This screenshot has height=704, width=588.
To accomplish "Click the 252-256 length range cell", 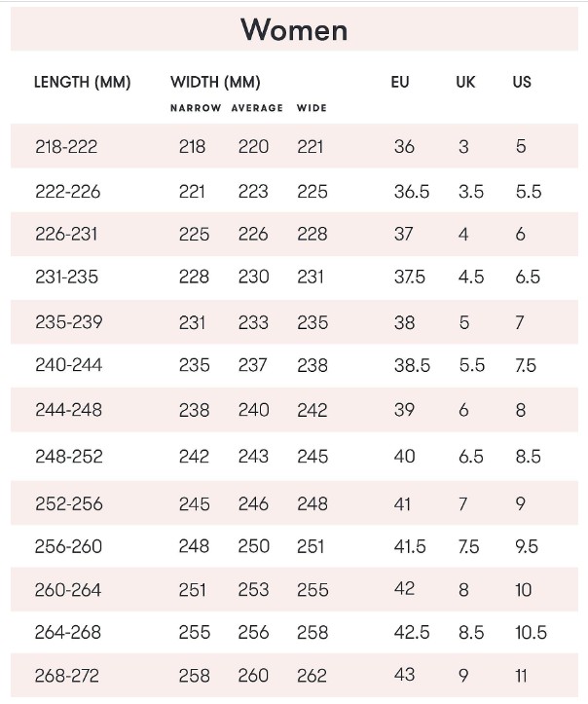I will pos(67,504).
